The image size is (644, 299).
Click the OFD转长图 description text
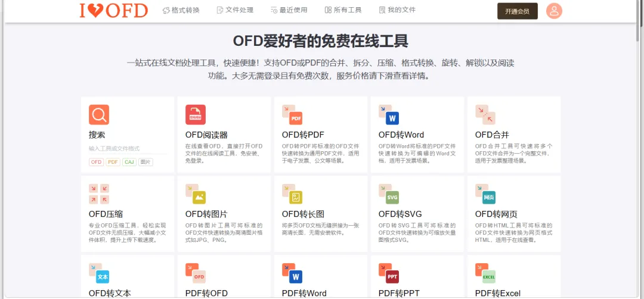tap(320, 229)
